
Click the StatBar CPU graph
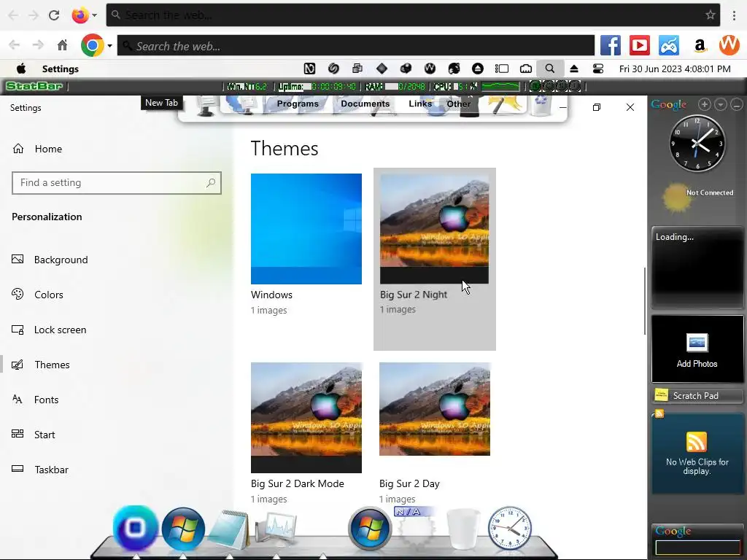[500, 86]
